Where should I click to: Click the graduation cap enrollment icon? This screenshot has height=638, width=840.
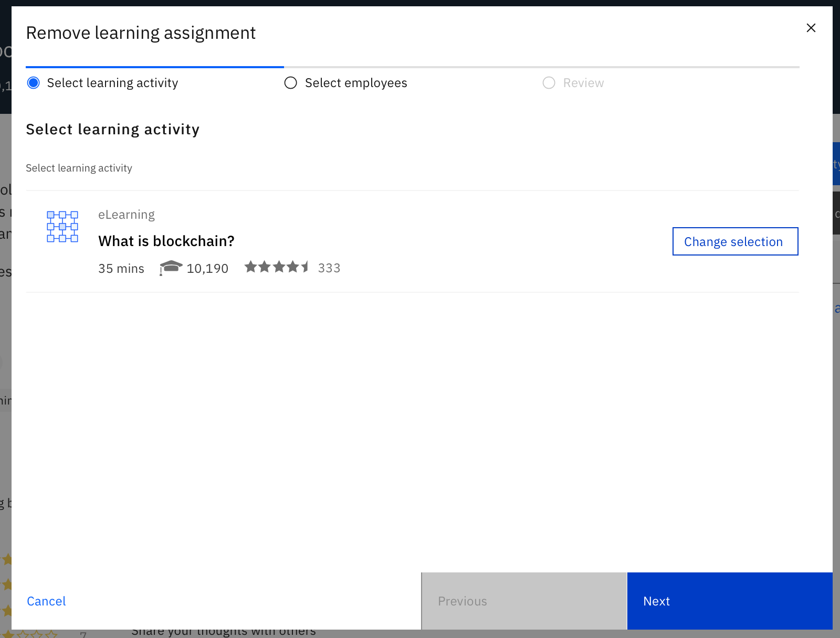171,268
